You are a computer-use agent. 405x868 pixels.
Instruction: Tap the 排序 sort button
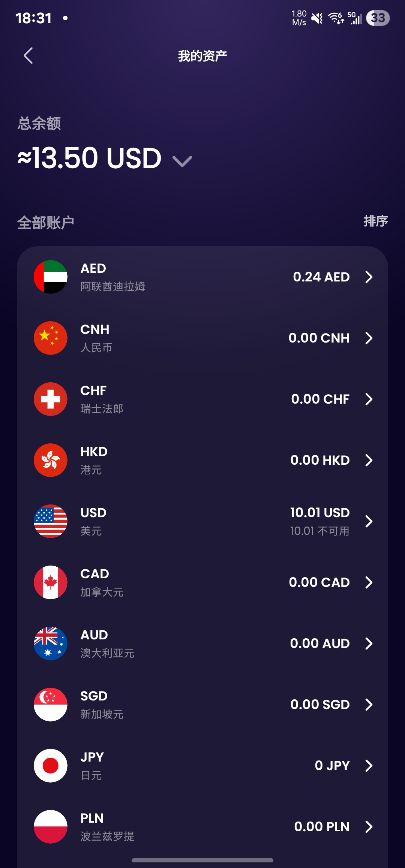pyautogui.click(x=376, y=221)
